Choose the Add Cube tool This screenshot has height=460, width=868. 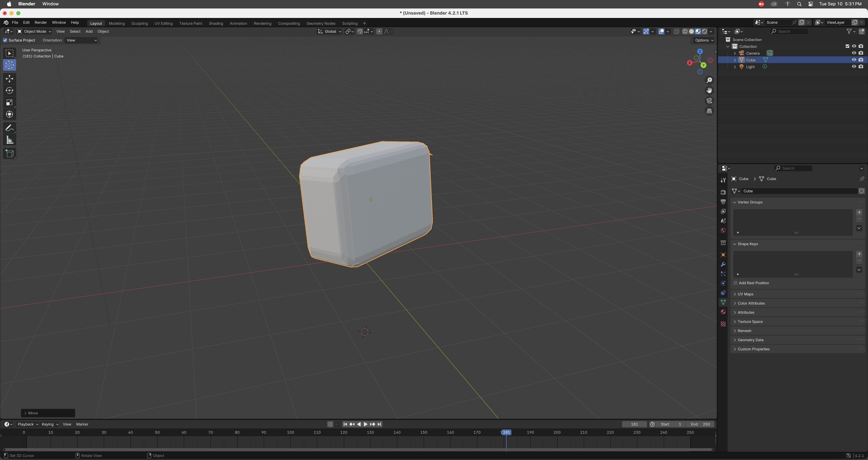tap(9, 154)
